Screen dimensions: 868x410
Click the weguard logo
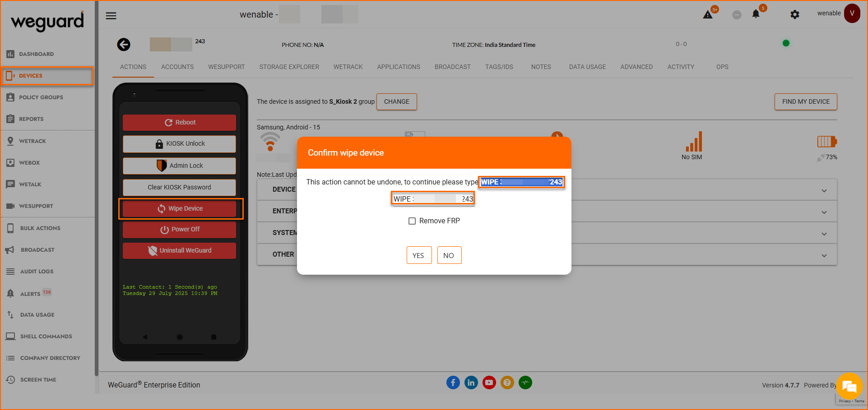[x=47, y=21]
